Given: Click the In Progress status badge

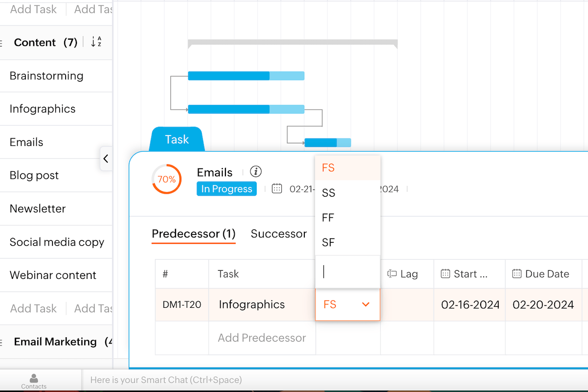Looking at the screenshot, I should 226,189.
